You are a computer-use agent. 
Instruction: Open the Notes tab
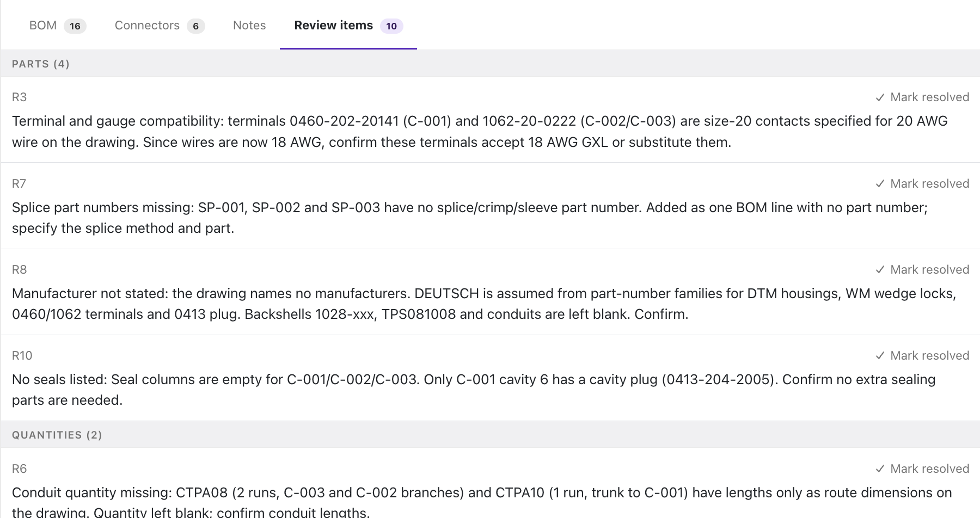(249, 26)
